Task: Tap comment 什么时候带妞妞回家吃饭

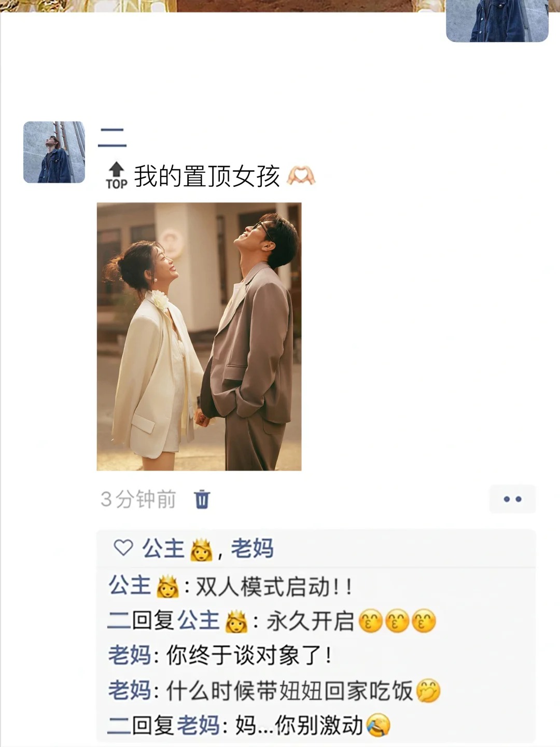Action: coord(274,690)
